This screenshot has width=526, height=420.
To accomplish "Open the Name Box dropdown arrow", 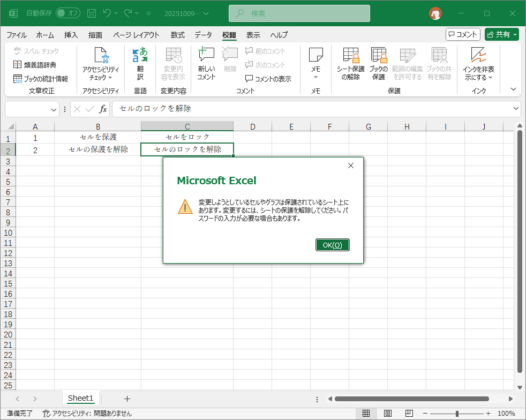I will (x=54, y=109).
